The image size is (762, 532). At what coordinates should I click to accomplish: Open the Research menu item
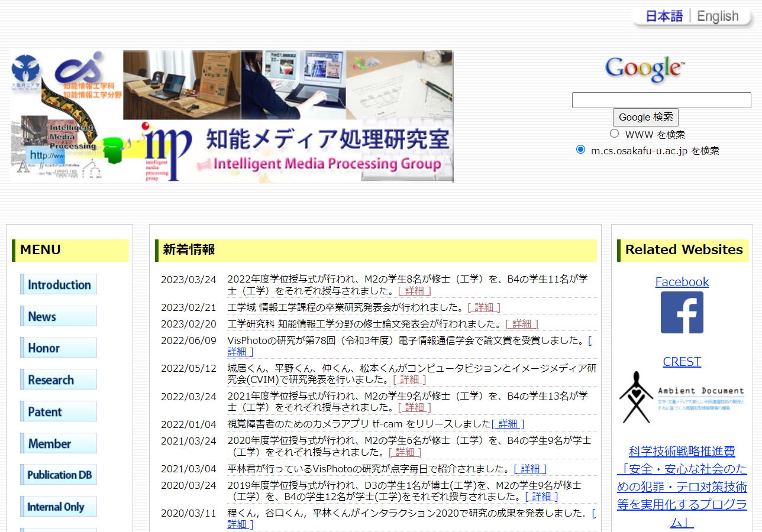tap(59, 379)
